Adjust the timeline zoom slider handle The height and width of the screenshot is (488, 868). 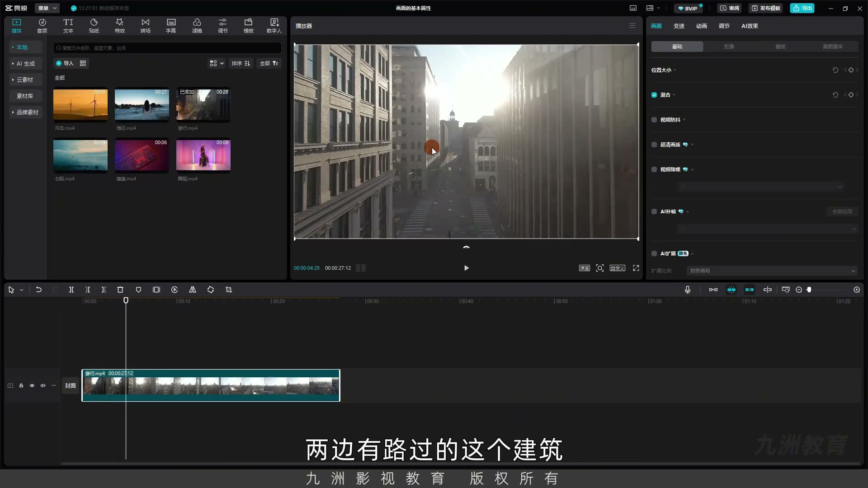click(x=809, y=290)
